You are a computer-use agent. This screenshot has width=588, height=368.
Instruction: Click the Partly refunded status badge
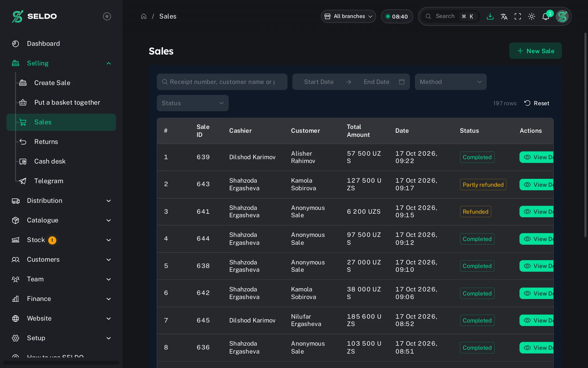(x=483, y=185)
